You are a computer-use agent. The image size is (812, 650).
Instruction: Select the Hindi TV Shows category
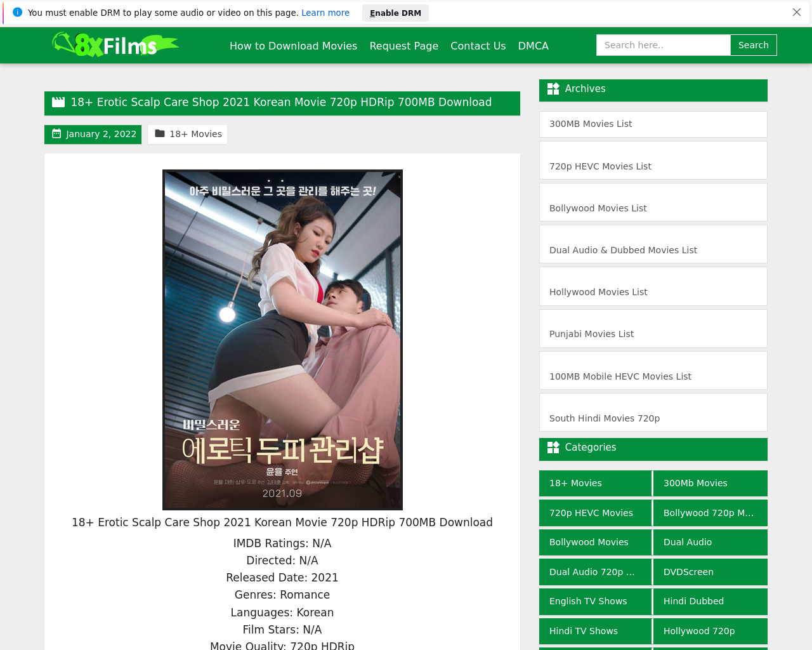pyautogui.click(x=595, y=631)
